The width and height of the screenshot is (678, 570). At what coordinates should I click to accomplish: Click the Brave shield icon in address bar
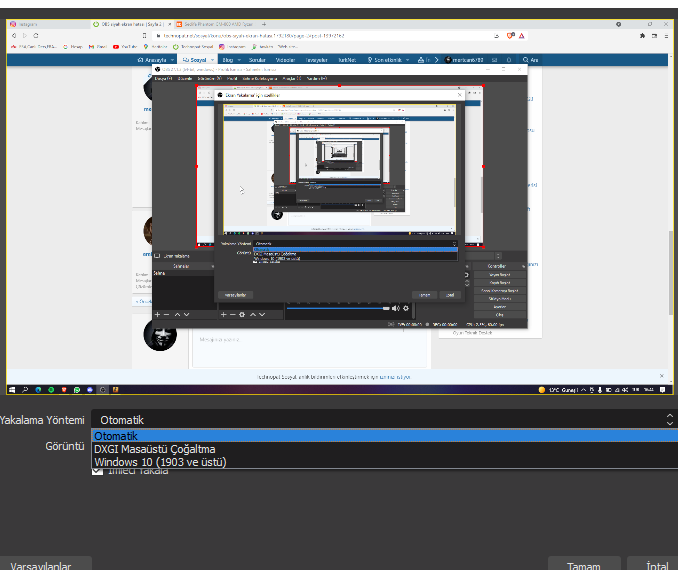(x=511, y=36)
